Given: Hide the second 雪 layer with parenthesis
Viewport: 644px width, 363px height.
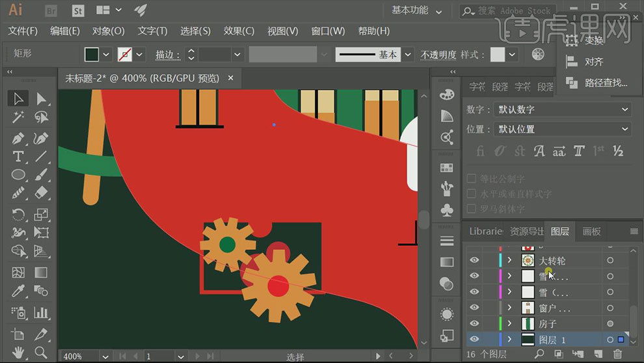Looking at the screenshot, I should [x=474, y=291].
